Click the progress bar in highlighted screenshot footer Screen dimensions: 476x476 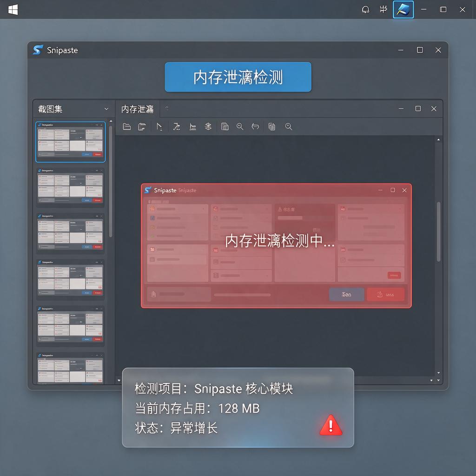242,295
